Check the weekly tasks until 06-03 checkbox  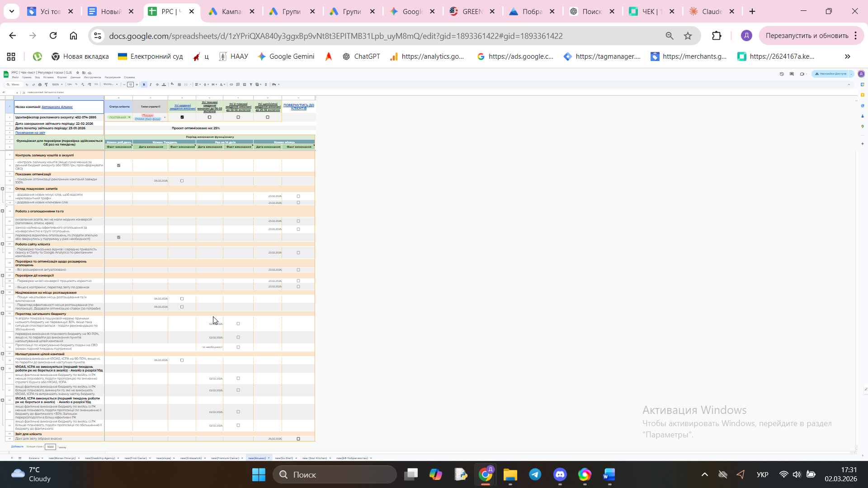pyautogui.click(x=209, y=117)
